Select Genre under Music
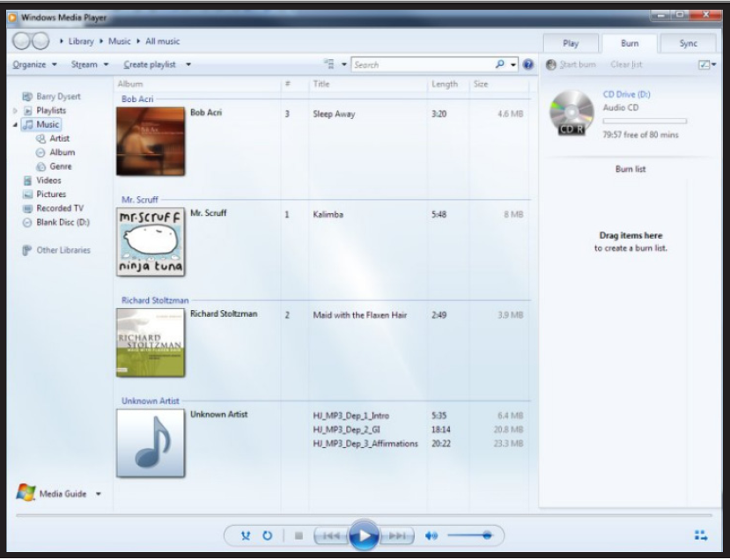 click(61, 166)
